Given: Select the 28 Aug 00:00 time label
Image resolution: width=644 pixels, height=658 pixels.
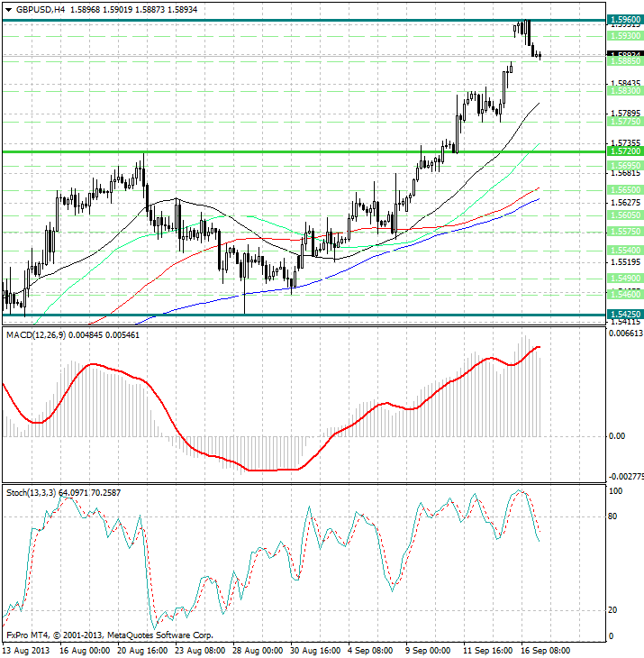Looking at the screenshot, I should point(257,649).
